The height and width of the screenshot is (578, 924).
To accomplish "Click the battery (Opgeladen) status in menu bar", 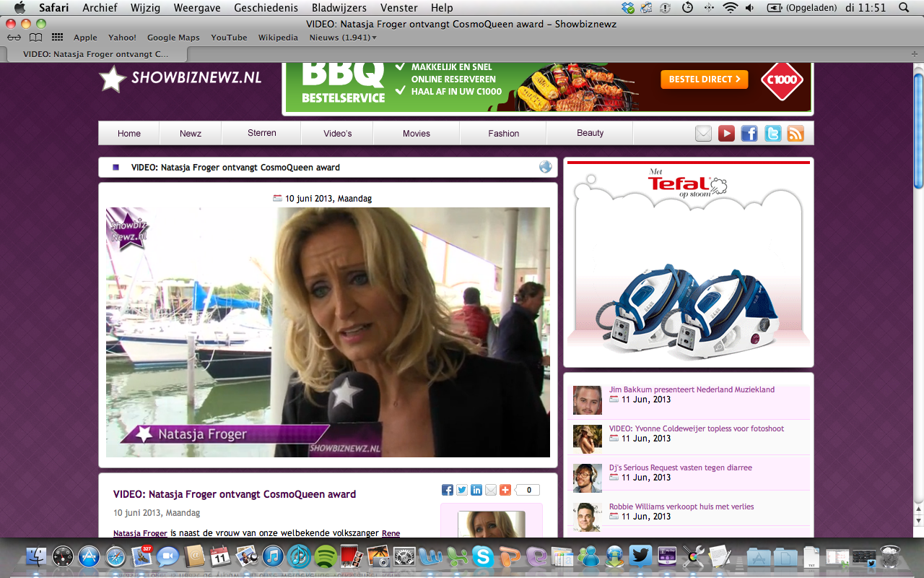I will pyautogui.click(x=802, y=8).
